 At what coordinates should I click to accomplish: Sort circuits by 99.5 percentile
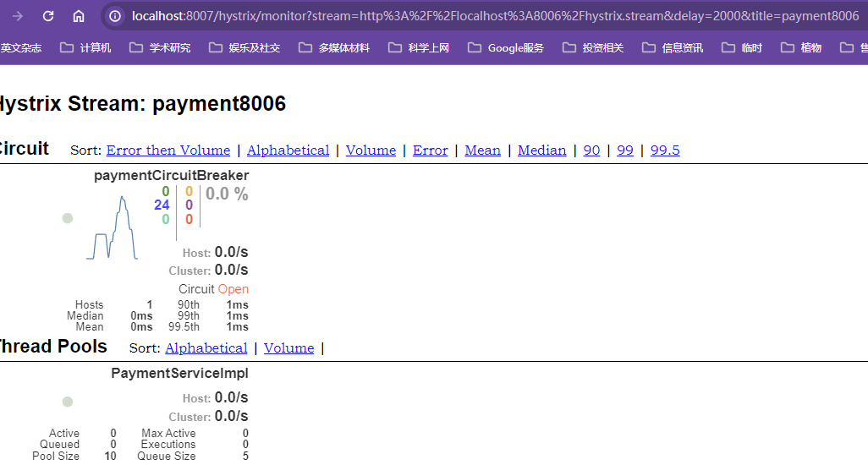pos(665,150)
